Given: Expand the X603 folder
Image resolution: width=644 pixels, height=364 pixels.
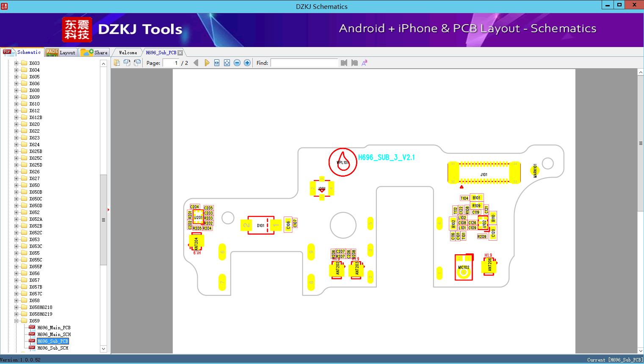Looking at the screenshot, I should (x=17, y=63).
